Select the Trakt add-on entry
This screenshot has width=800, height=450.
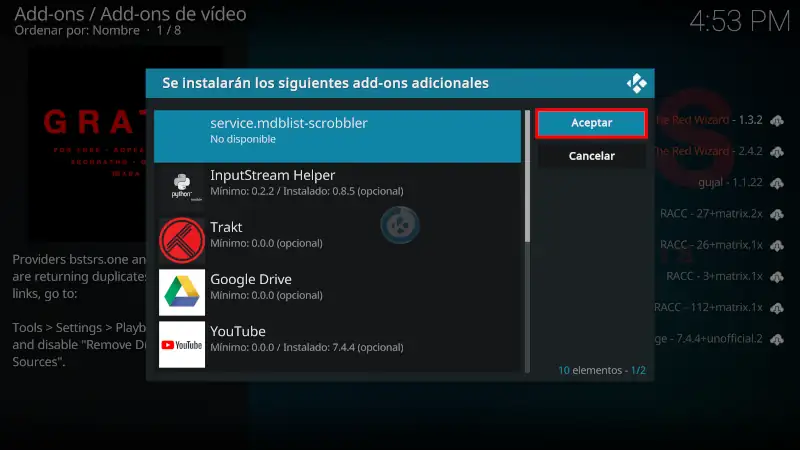337,240
